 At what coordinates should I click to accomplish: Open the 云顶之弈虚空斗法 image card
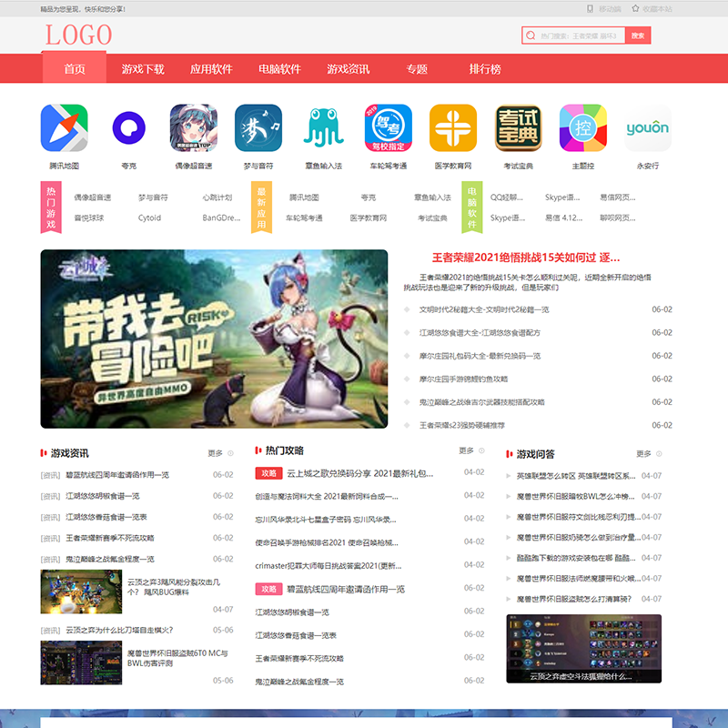(x=583, y=649)
